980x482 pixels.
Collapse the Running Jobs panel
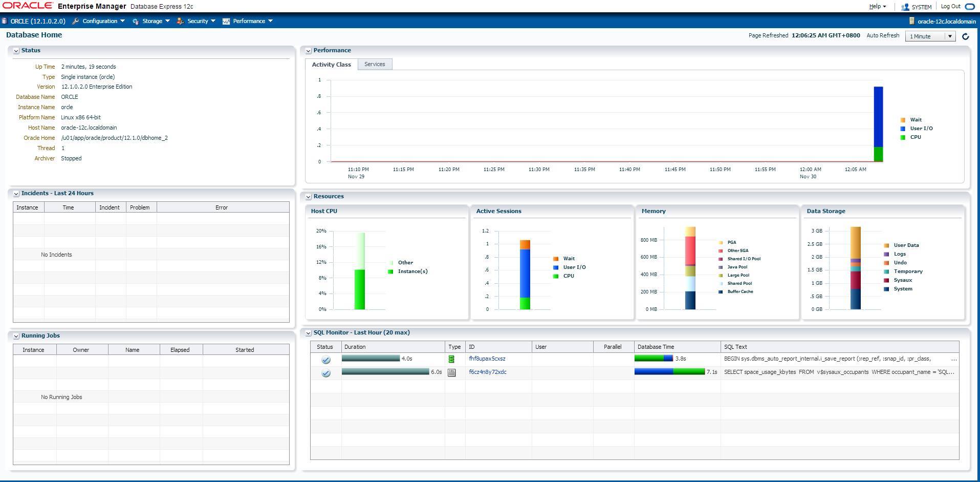[16, 336]
